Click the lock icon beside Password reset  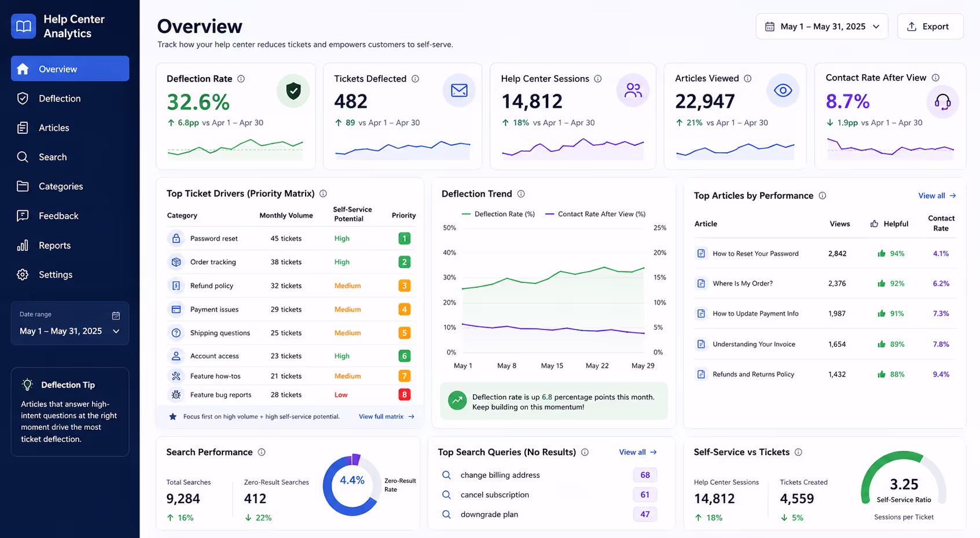(176, 238)
